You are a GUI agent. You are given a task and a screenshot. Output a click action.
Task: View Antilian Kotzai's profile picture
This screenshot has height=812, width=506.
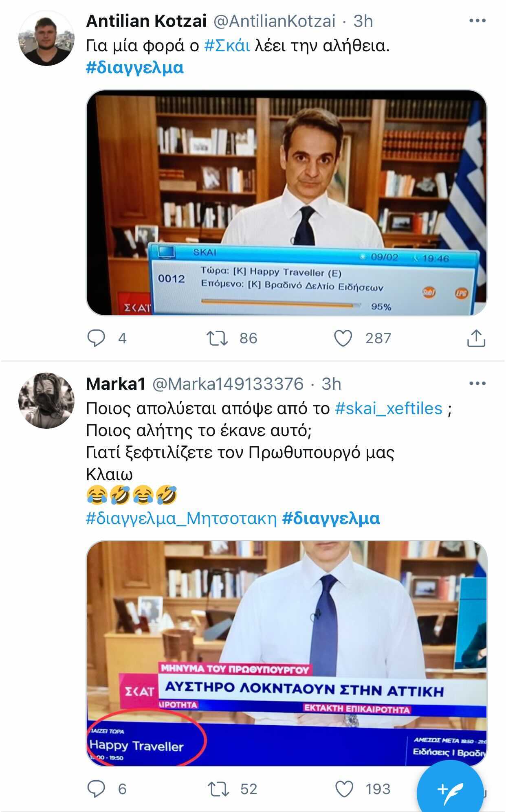(x=46, y=38)
